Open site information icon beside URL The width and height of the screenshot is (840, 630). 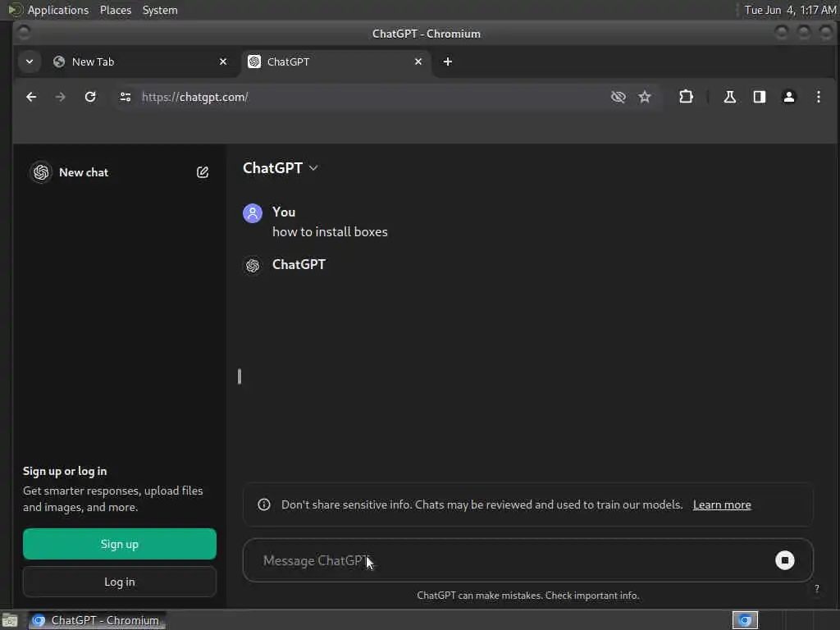(x=126, y=97)
